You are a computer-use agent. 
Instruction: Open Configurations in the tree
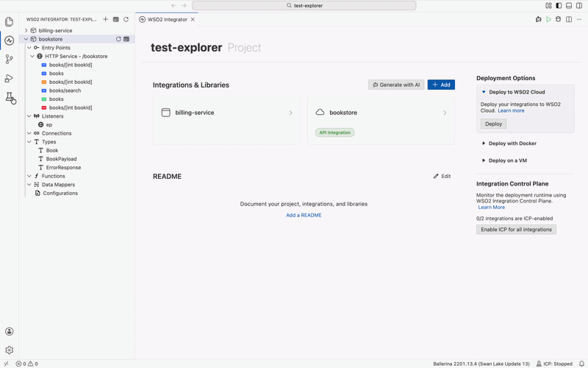60,193
